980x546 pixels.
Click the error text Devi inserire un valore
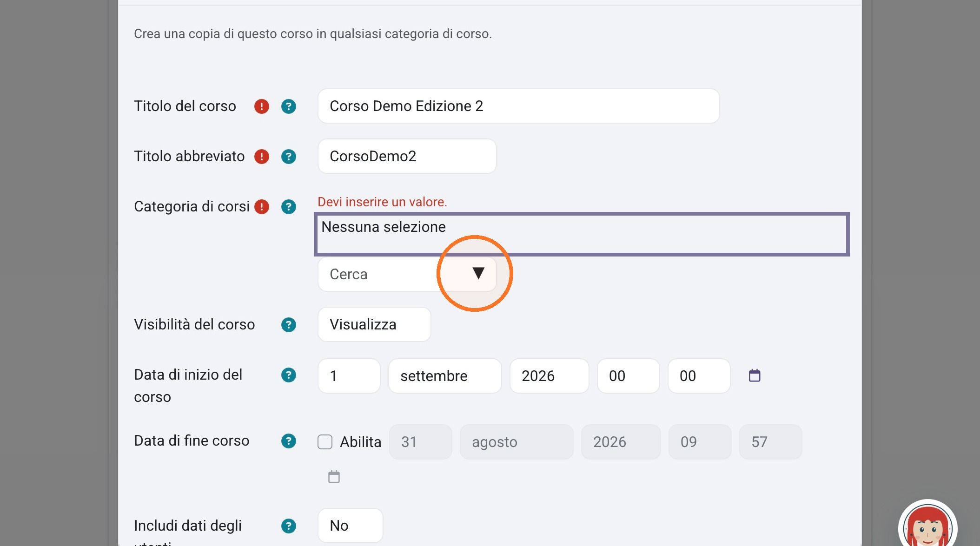[x=382, y=202]
